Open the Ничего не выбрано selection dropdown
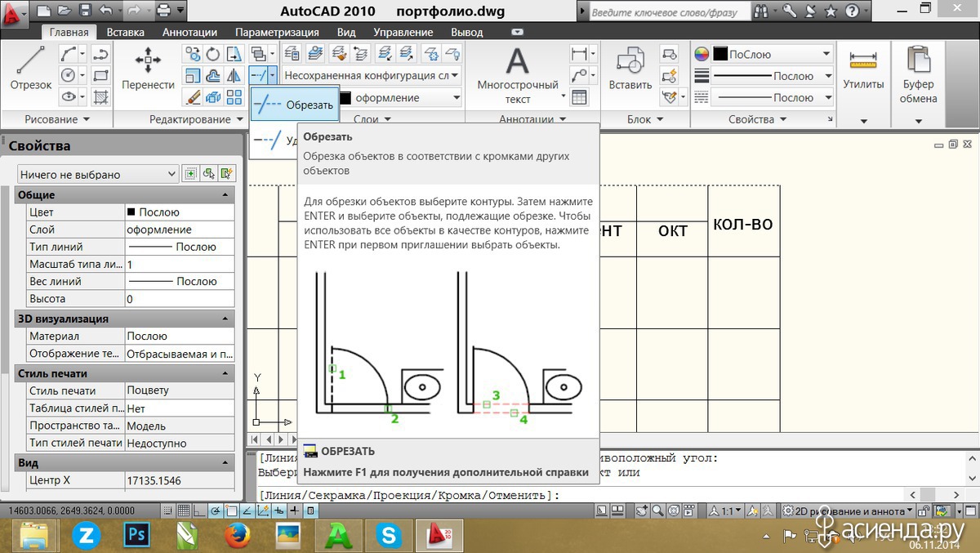Viewport: 980px width, 553px height. (97, 174)
